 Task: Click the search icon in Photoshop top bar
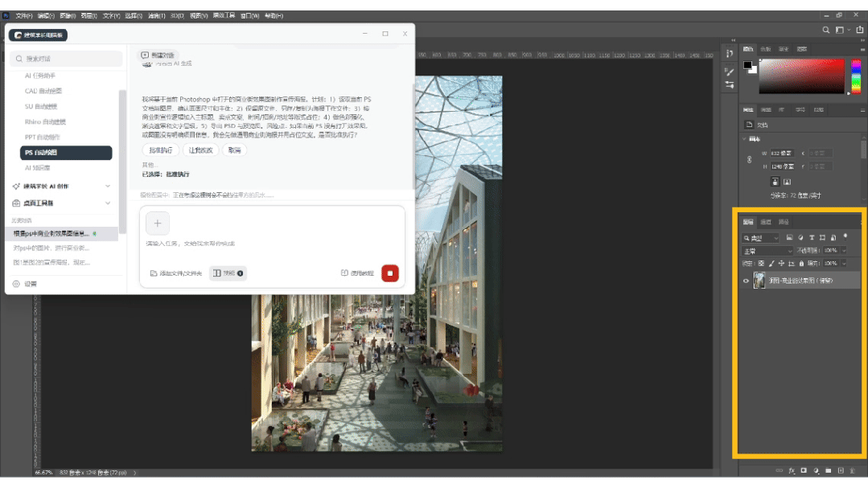point(825,30)
